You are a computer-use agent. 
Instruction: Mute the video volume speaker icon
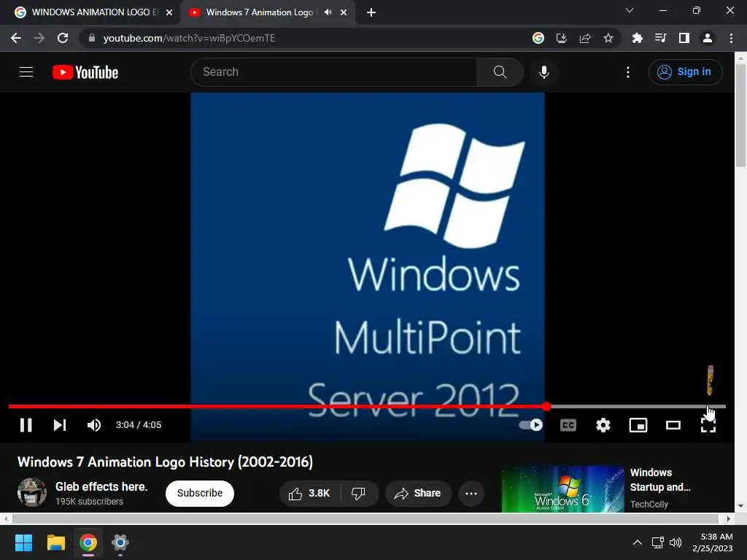pos(94,425)
